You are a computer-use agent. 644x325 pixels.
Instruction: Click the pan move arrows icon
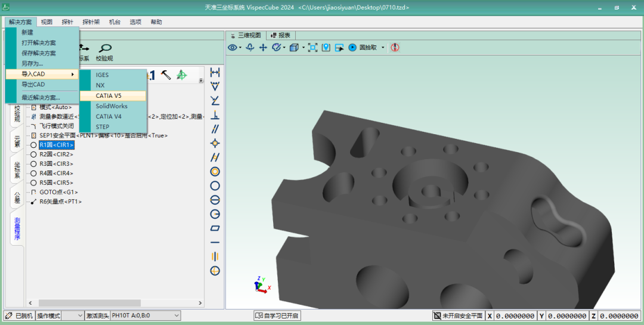[x=263, y=47]
